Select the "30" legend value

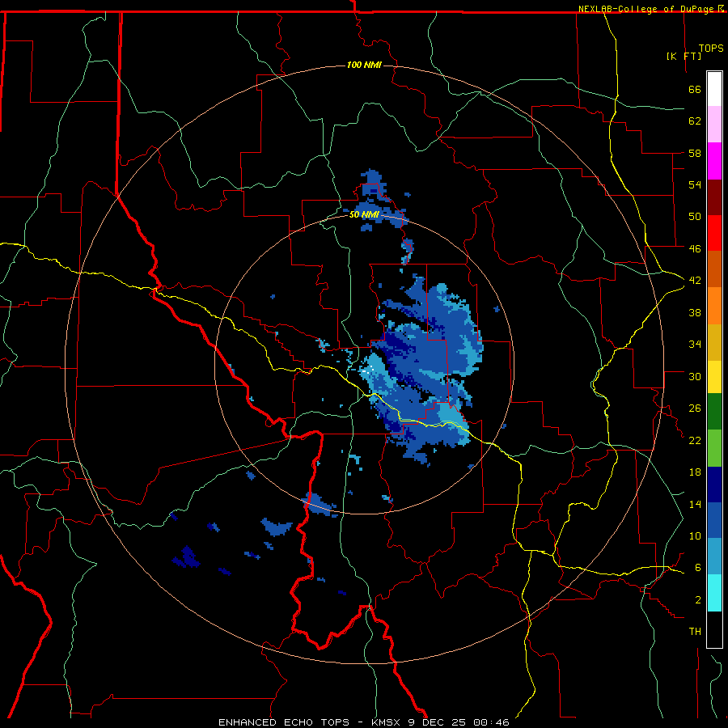[x=695, y=376]
